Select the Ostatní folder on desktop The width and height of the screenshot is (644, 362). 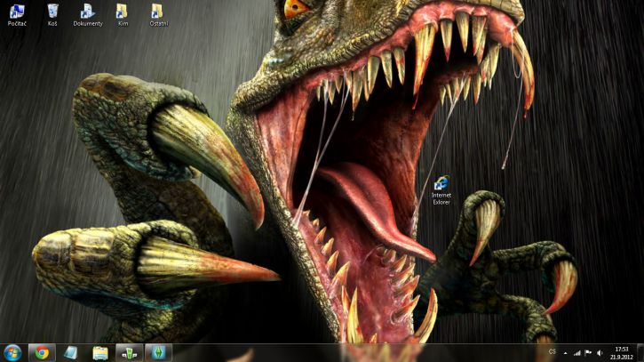158,15
